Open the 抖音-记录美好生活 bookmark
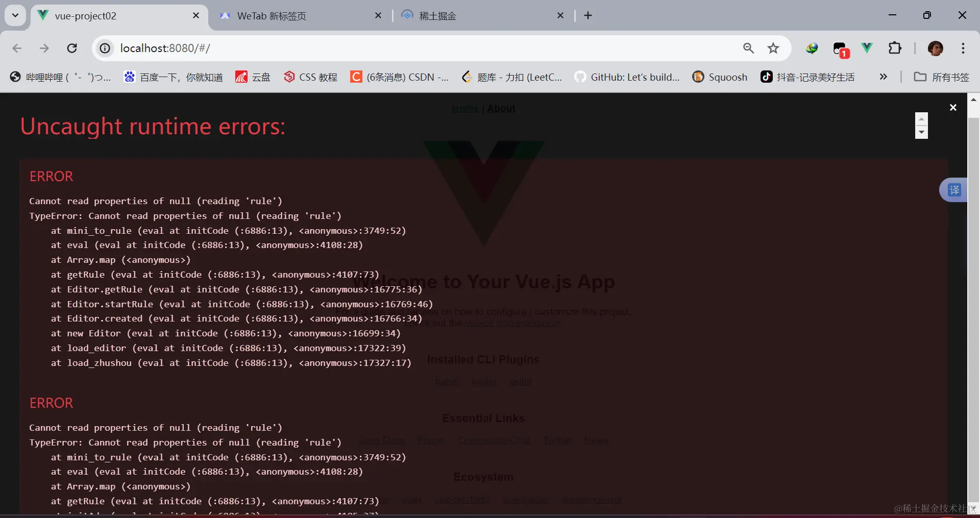 click(x=807, y=77)
